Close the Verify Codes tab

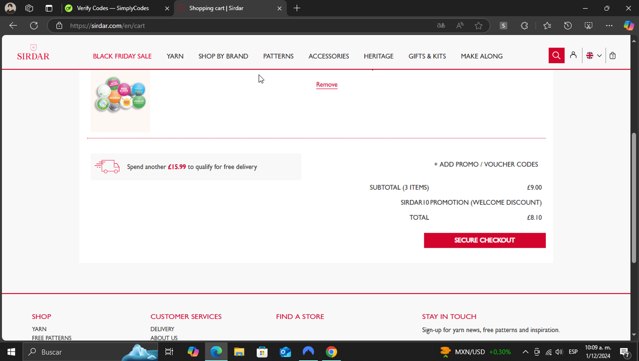coord(167,8)
